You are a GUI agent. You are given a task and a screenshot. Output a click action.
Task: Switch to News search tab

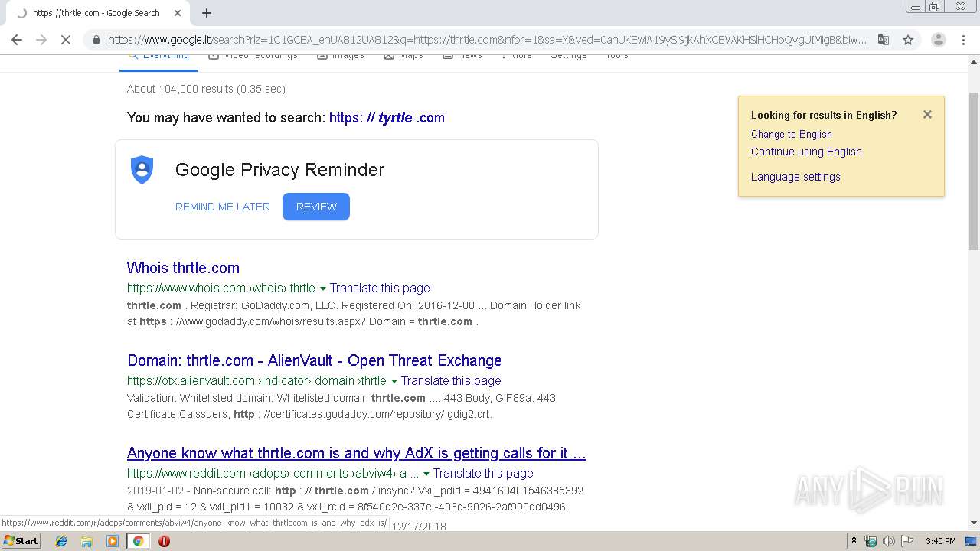tap(462, 57)
